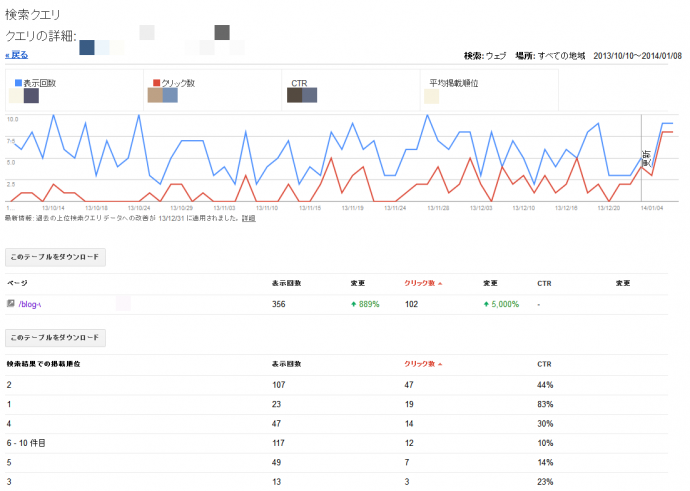The height and width of the screenshot is (491, 690).
Task: Click the 102 clicks value in page row
Action: point(411,304)
